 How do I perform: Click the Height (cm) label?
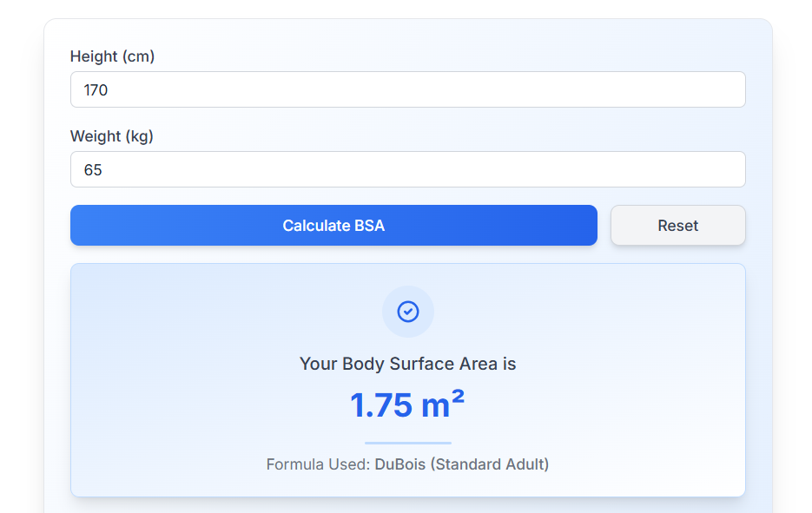(x=112, y=56)
